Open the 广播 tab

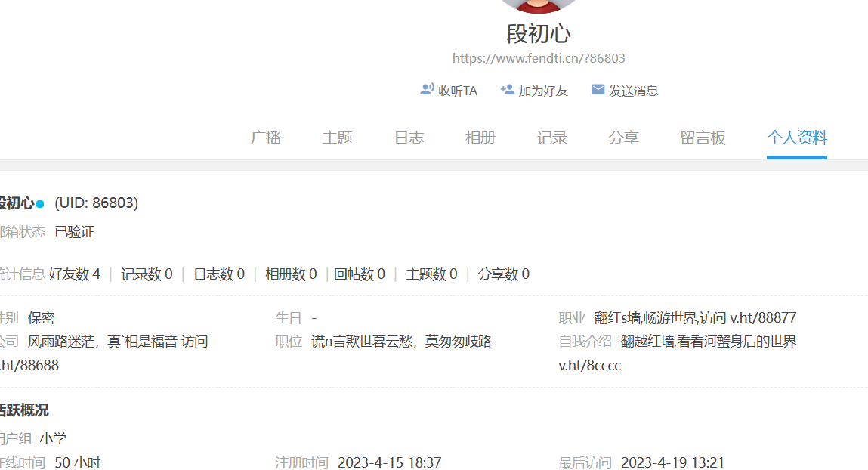point(266,138)
